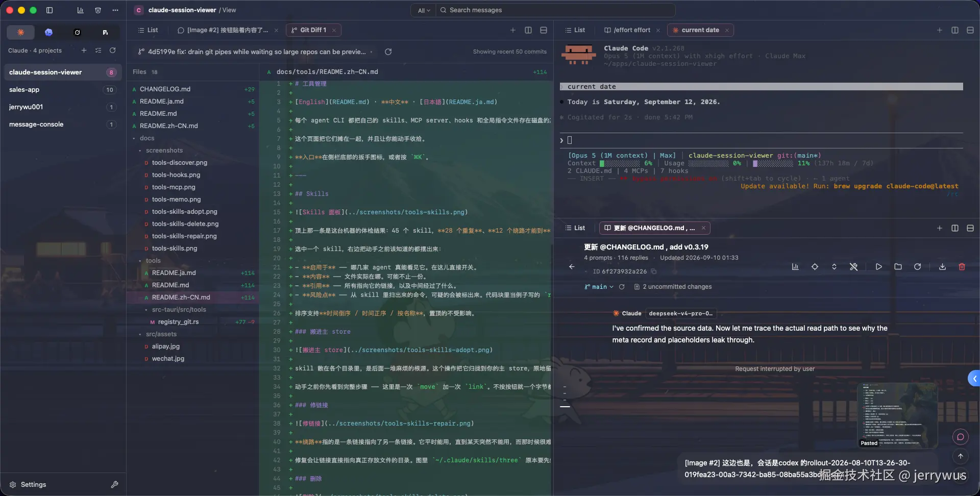Click the locate crosshair icon in session toolbar
The width and height of the screenshot is (980, 496).
[815, 267]
